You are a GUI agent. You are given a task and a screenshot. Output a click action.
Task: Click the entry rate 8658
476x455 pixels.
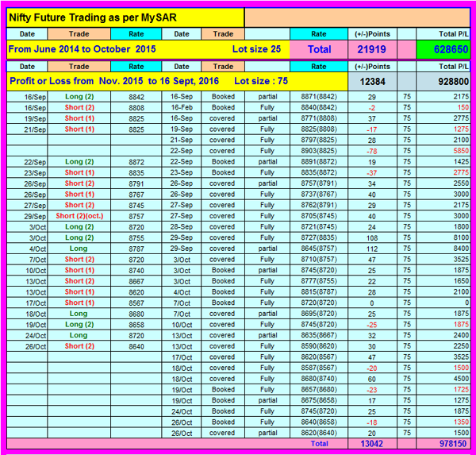pos(136,325)
